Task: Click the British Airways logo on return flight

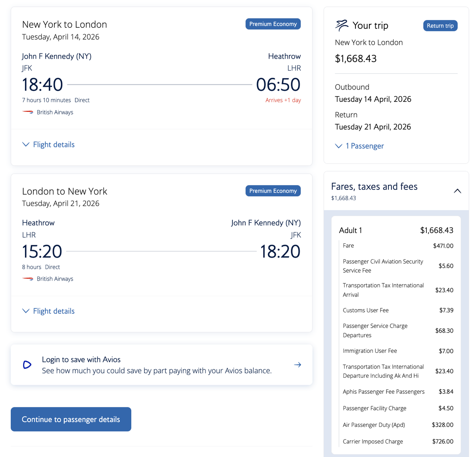Action: click(x=28, y=279)
